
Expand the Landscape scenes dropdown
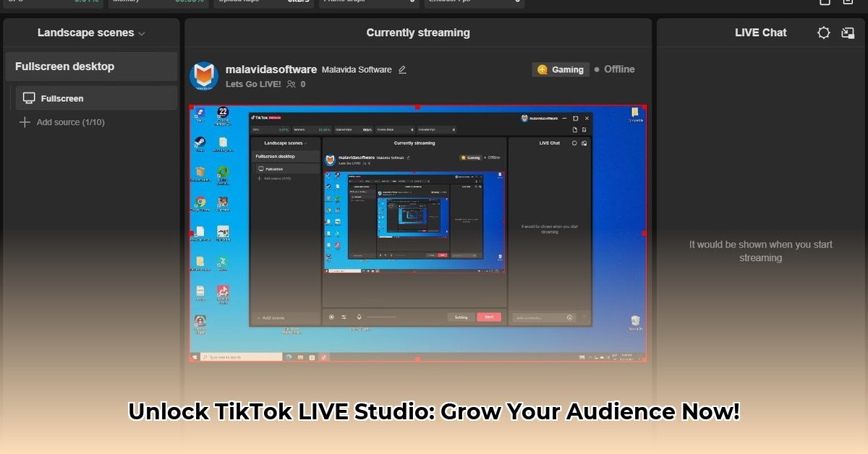click(x=142, y=33)
